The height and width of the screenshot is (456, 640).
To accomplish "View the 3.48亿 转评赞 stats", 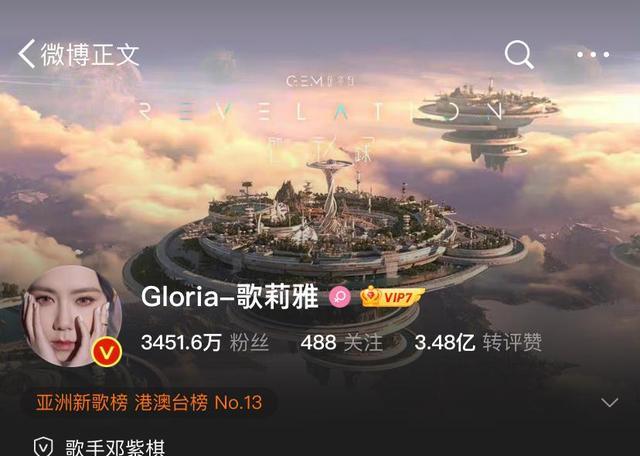I will (478, 342).
